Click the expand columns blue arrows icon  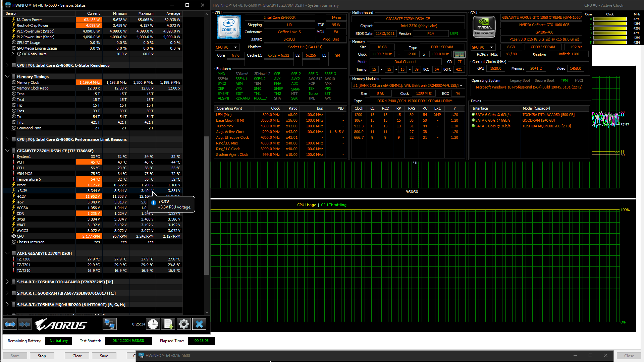tap(10, 324)
